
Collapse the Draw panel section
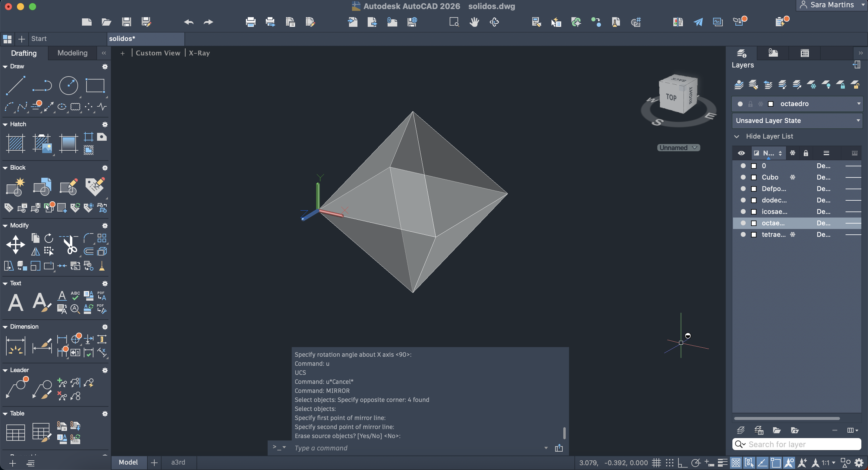[x=5, y=67]
